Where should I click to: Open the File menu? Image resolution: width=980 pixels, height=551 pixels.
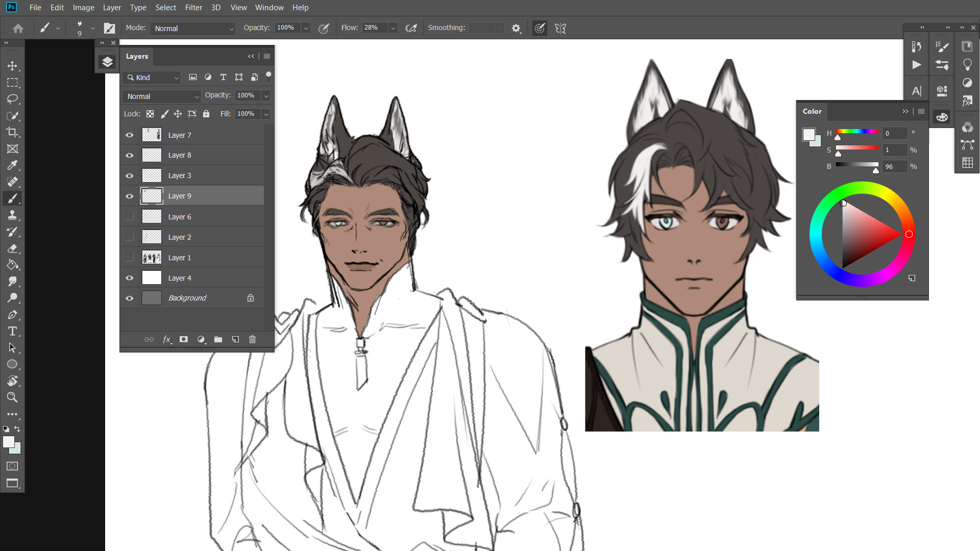pyautogui.click(x=35, y=8)
